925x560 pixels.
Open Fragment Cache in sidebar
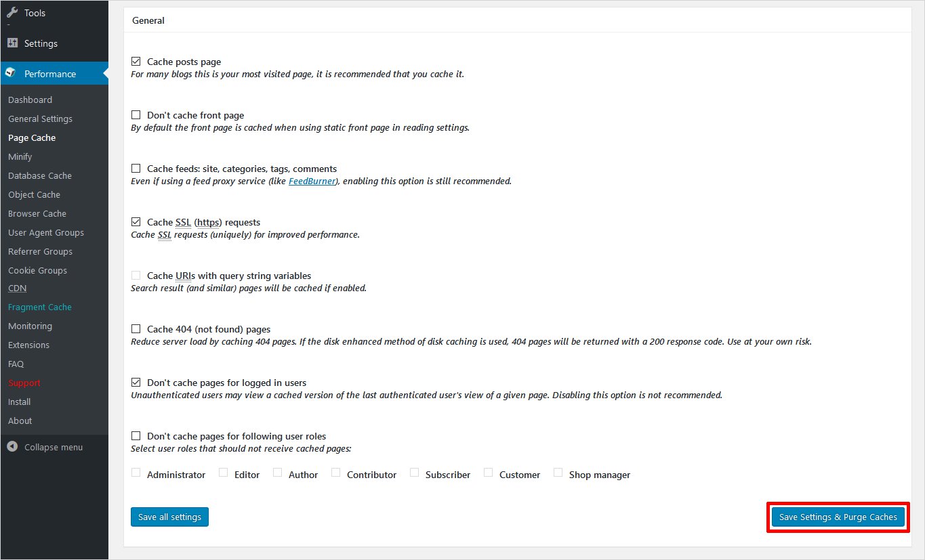click(x=39, y=307)
